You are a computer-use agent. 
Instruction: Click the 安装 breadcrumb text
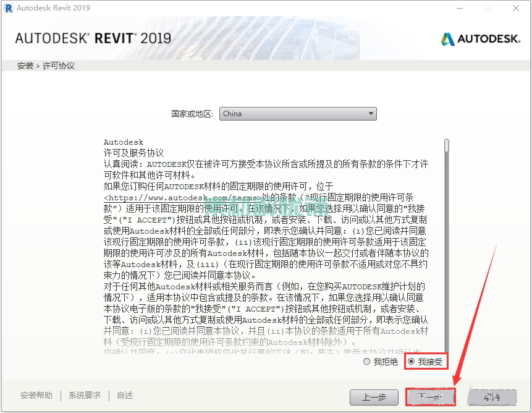pos(25,66)
